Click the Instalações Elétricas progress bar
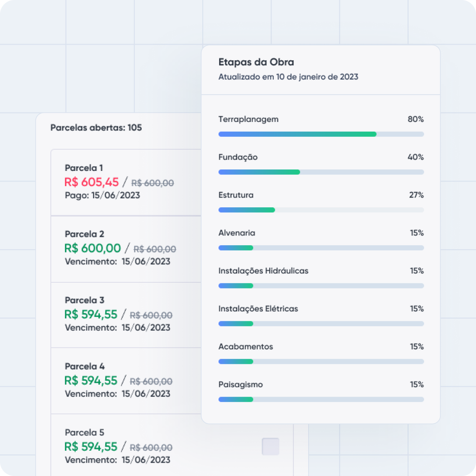Screen dimensions: 476x476 321,324
